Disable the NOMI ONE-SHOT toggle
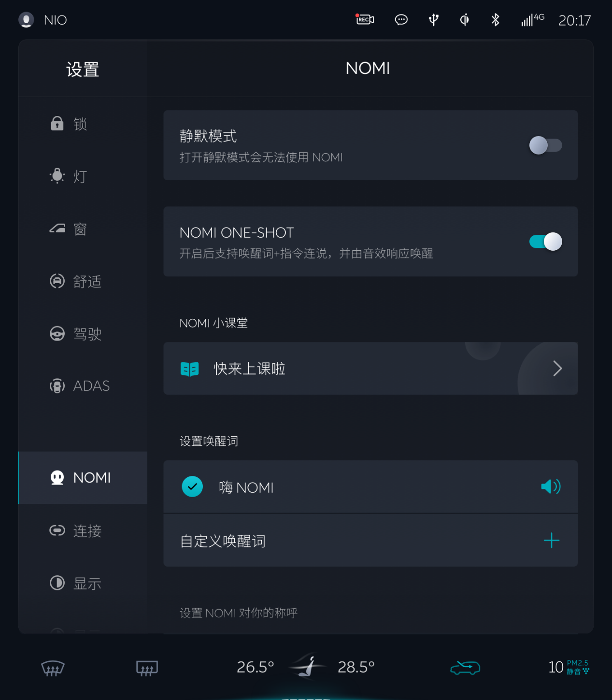The image size is (612, 700). click(545, 242)
